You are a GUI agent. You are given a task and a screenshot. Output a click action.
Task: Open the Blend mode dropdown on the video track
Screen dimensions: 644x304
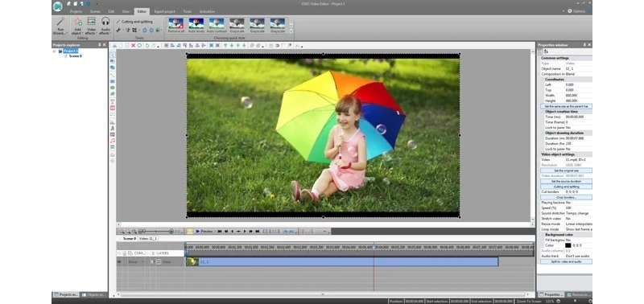pos(142,261)
